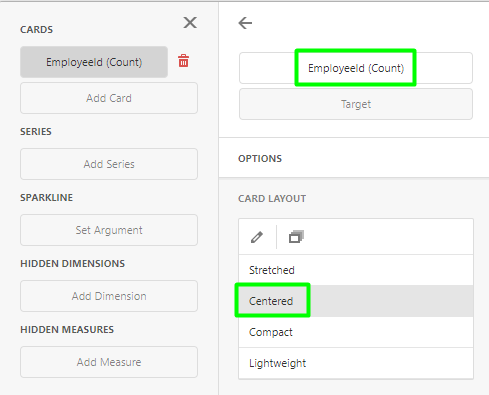This screenshot has height=395, width=489.
Task: Click the CARDS section heading
Action: click(x=37, y=30)
